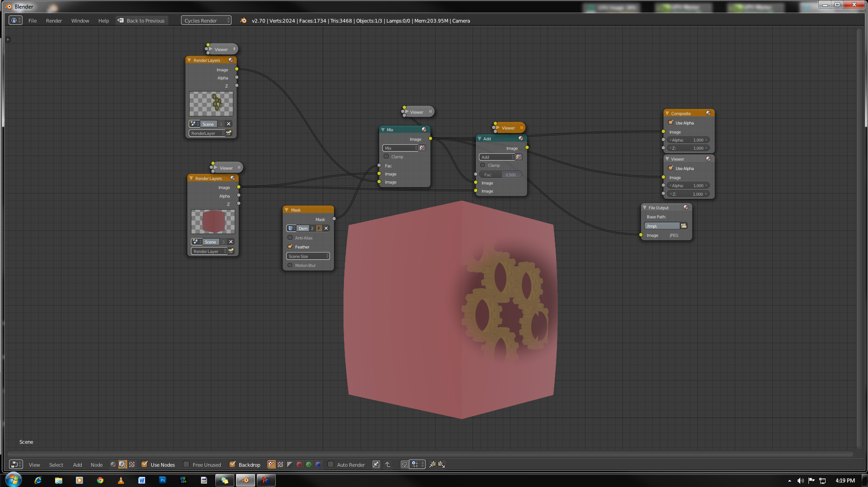Image resolution: width=868 pixels, height=487 pixels.
Task: Collapse the File Output node
Action: click(x=645, y=207)
